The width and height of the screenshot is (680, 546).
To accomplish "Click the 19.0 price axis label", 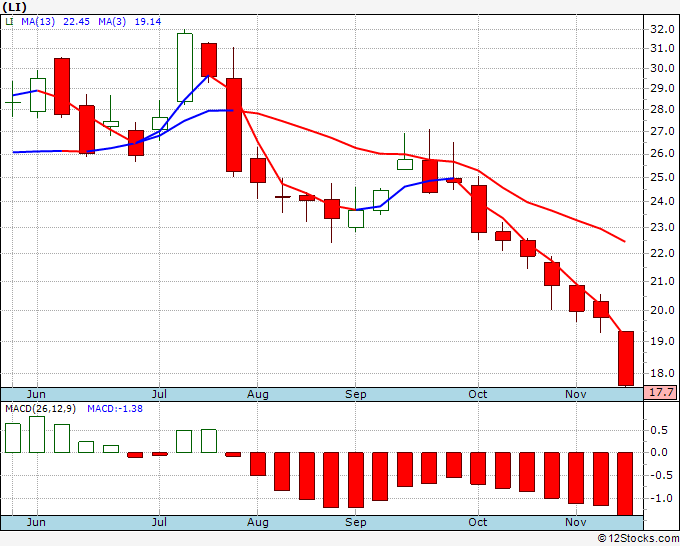I will tap(662, 341).
